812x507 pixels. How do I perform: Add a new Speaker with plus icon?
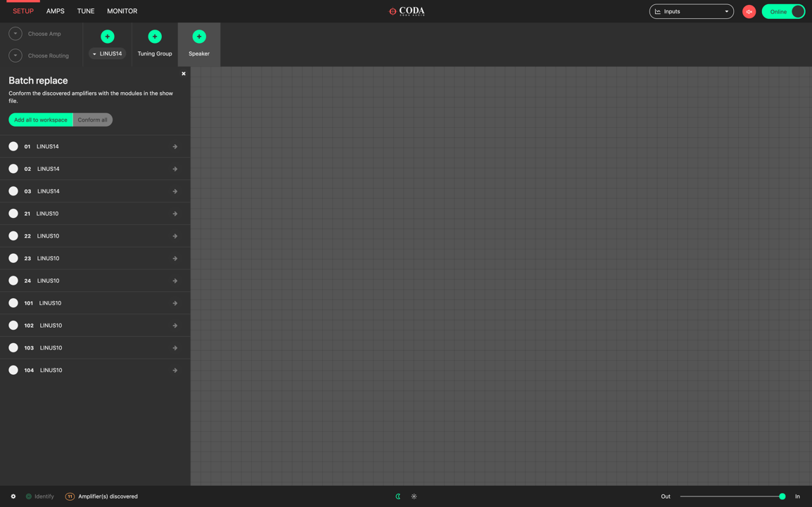coord(199,37)
